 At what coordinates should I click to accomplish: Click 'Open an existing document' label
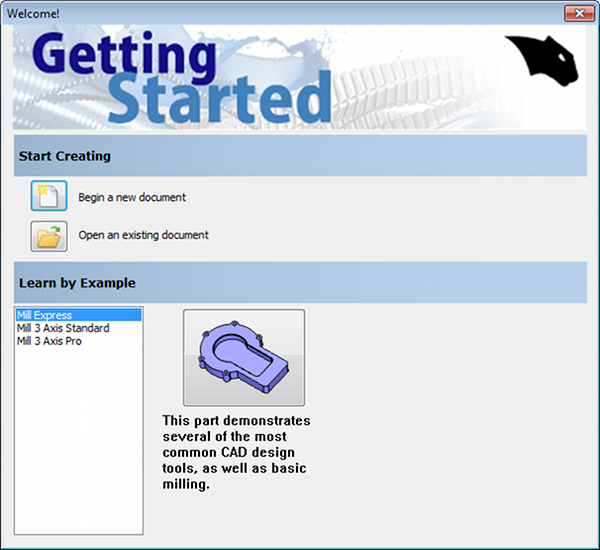click(143, 235)
